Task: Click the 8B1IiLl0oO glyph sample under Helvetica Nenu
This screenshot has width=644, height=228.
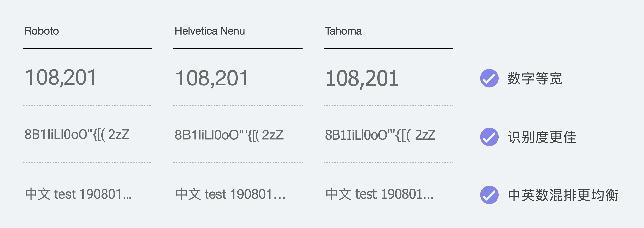Action: click(229, 135)
